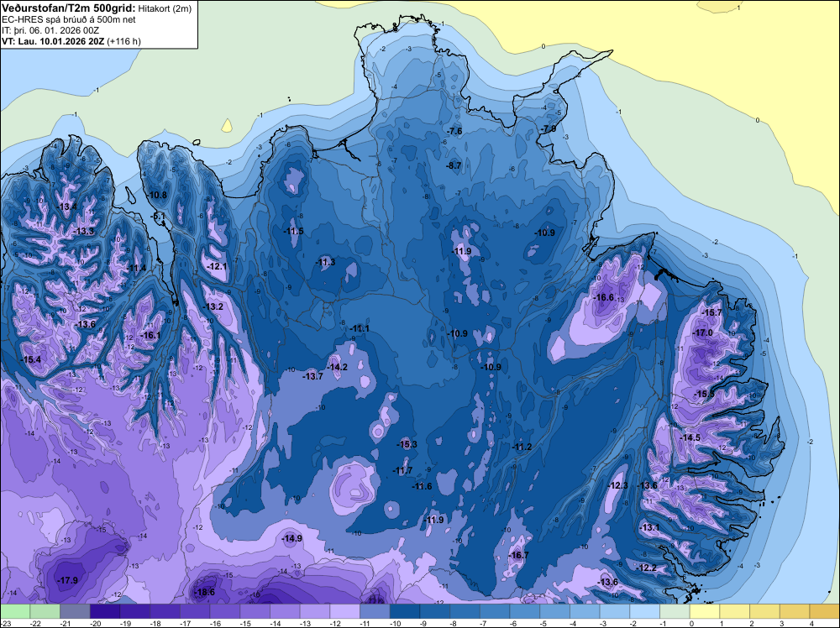Click the -15.4 temperature value on the map
840x628 pixels.
click(x=31, y=359)
